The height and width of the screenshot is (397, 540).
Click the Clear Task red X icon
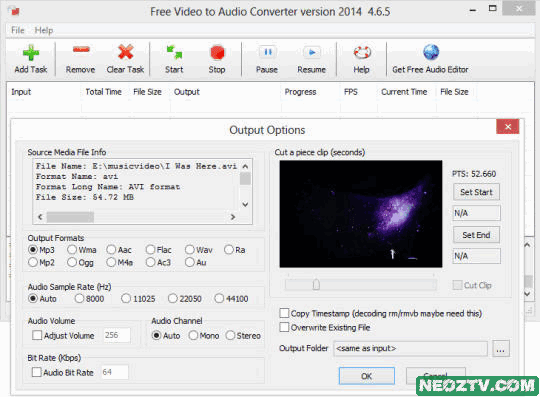[125, 52]
